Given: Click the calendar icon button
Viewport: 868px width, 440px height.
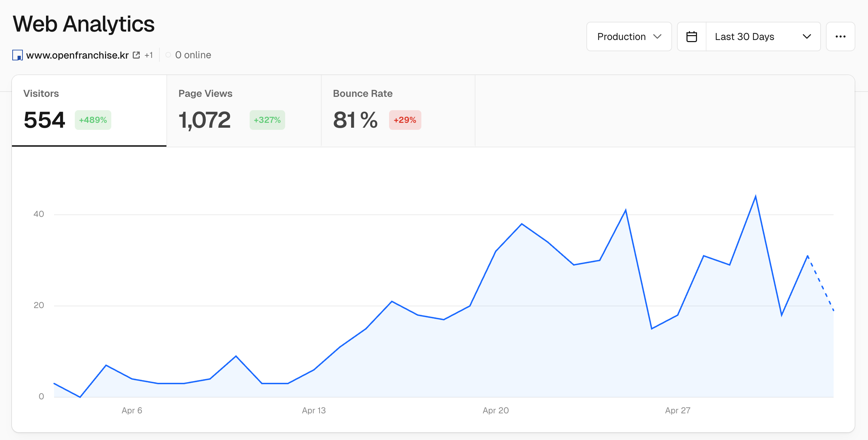Looking at the screenshot, I should pos(691,36).
